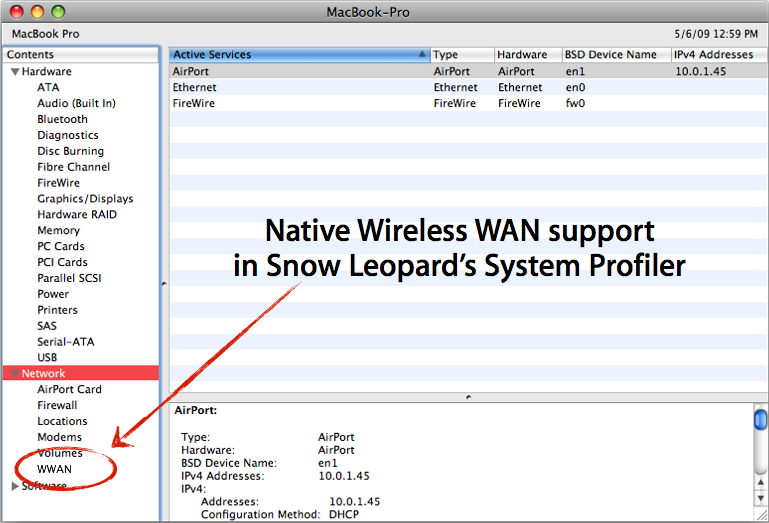Image resolution: width=769 pixels, height=523 pixels.
Task: Click the 5/6/09 12:59 PM timestamp
Action: (716, 34)
